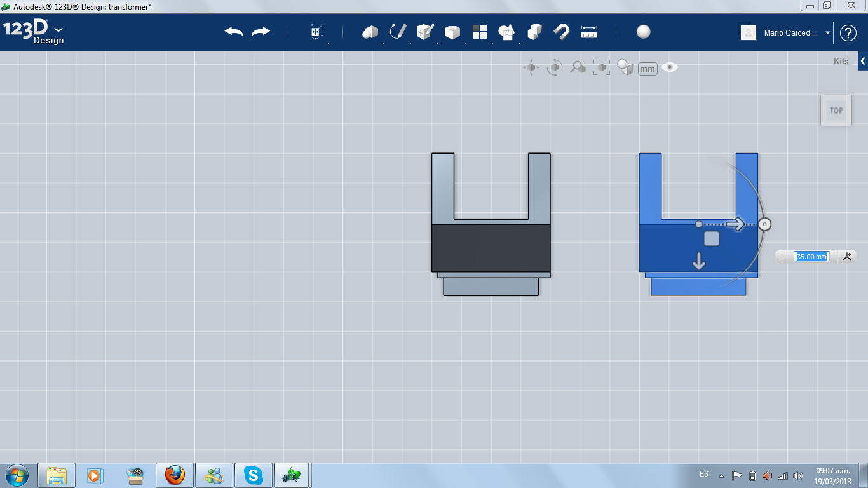The image size is (868, 488).
Task: Undo the last action
Action: 234,32
